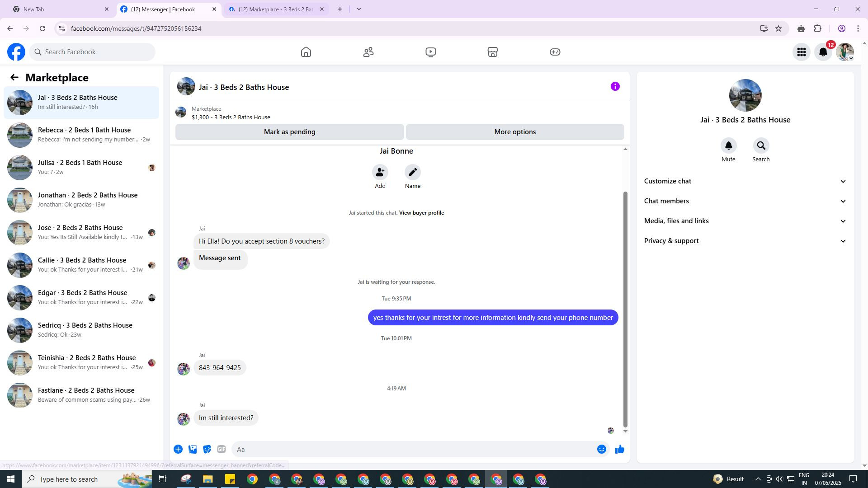868x488 pixels.
Task: Click the Mark as pending button
Action: (x=289, y=132)
